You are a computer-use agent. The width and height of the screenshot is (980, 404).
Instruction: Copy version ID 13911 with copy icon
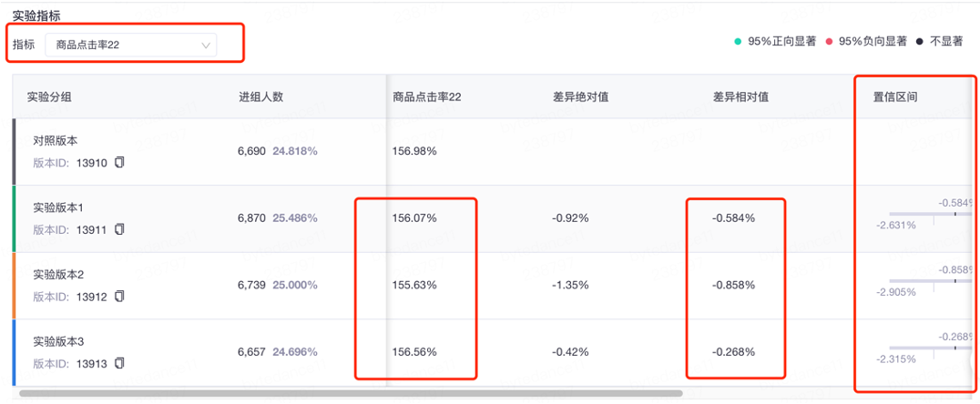pos(119,229)
